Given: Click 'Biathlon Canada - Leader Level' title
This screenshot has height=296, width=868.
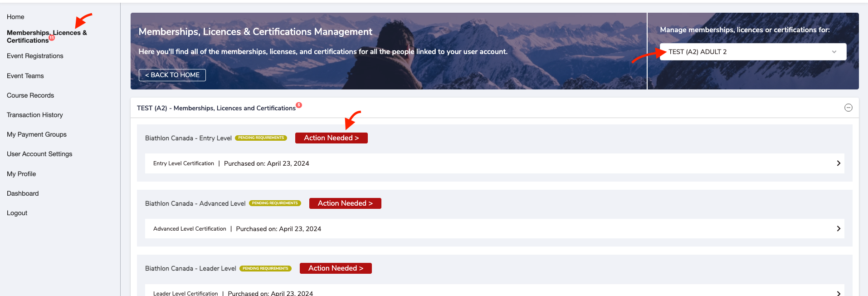Looking at the screenshot, I should (x=190, y=268).
